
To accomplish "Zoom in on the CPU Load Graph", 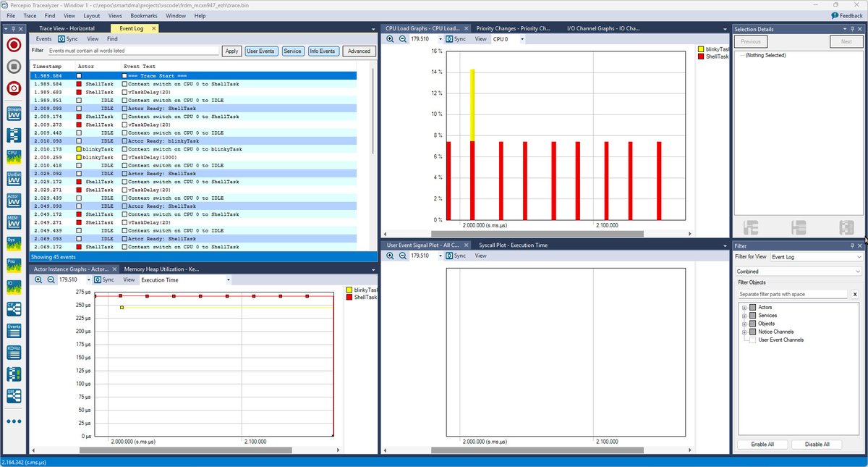I will [390, 39].
